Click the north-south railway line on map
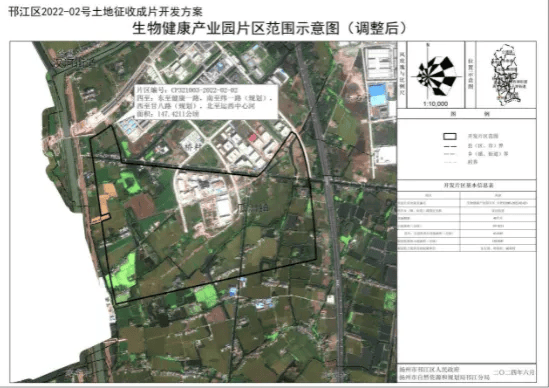Screen dimensions: 549x388 (x=326, y=210)
